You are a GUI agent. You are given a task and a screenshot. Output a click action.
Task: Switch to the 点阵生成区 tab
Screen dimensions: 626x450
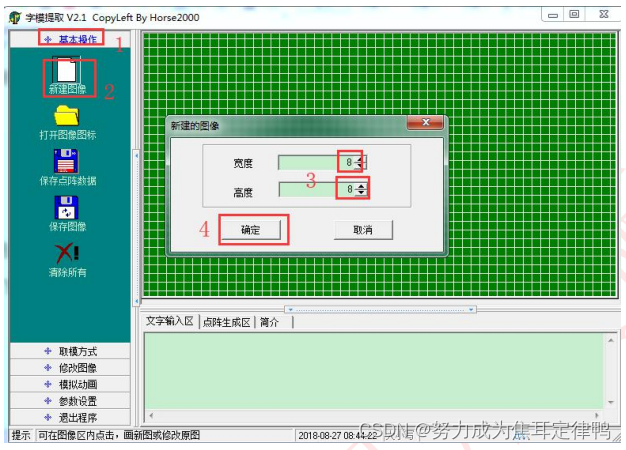pos(226,322)
